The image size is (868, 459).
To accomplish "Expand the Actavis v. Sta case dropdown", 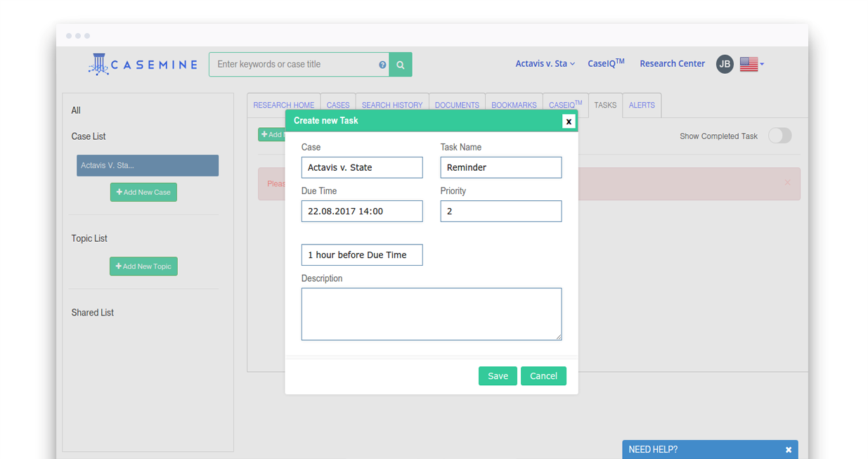I will tap(545, 64).
